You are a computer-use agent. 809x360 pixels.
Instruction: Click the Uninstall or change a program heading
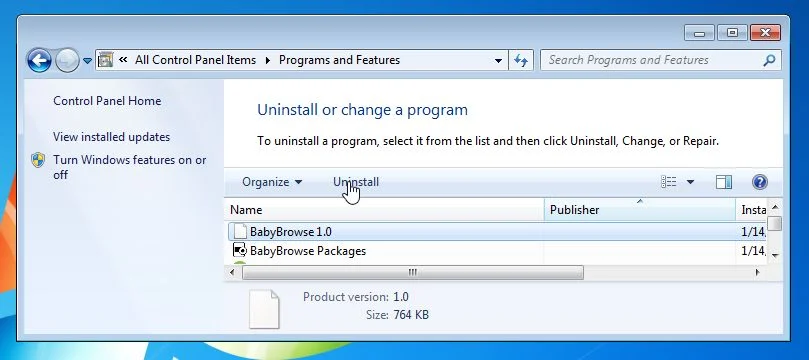coord(362,110)
